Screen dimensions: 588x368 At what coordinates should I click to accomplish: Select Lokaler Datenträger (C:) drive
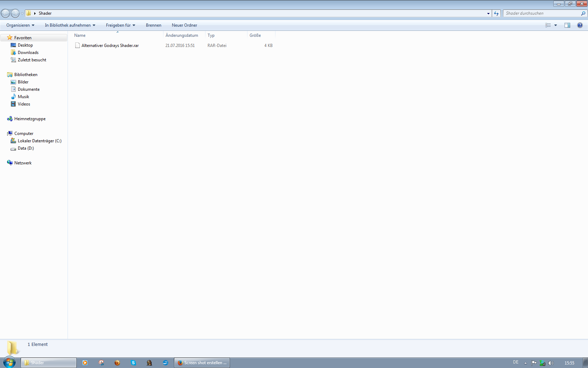[40, 141]
